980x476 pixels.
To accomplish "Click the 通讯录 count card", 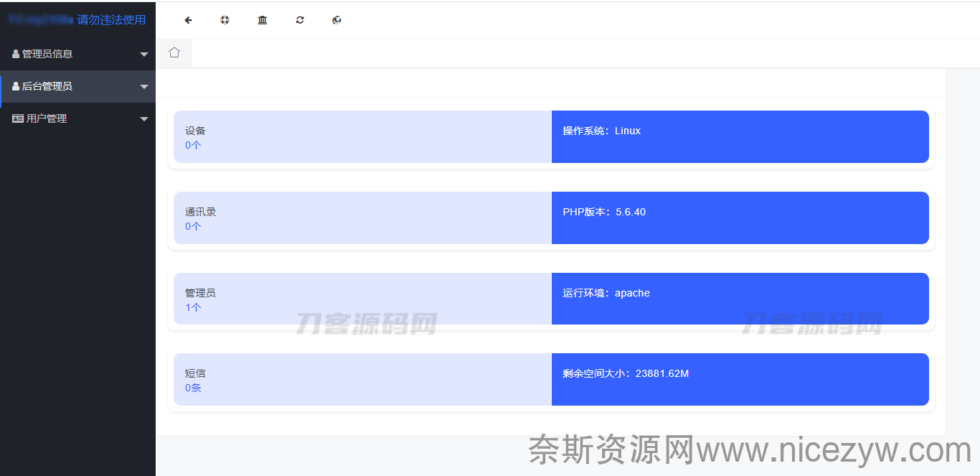I will [362, 218].
